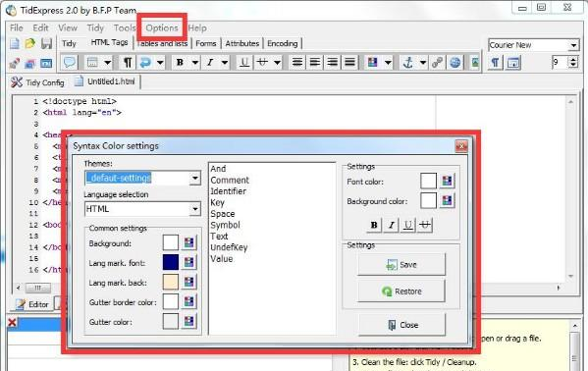This screenshot has width=588, height=371.
Task: Open the dropdown arrow next to Italic
Action: (225, 62)
